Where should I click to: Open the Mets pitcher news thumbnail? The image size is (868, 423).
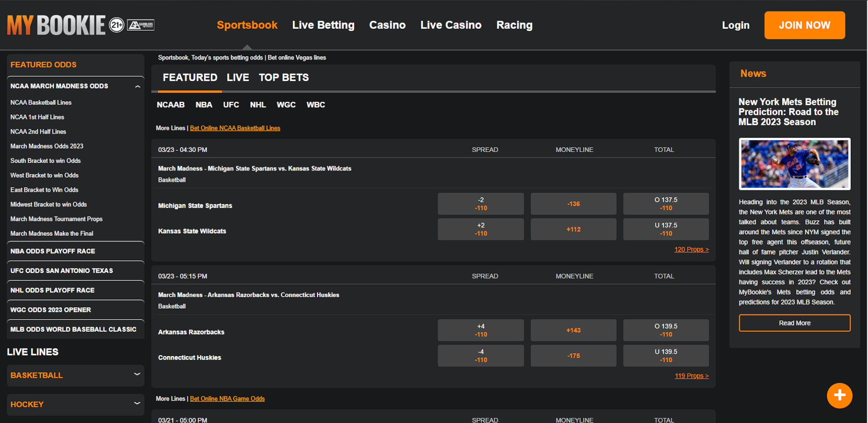tap(795, 164)
